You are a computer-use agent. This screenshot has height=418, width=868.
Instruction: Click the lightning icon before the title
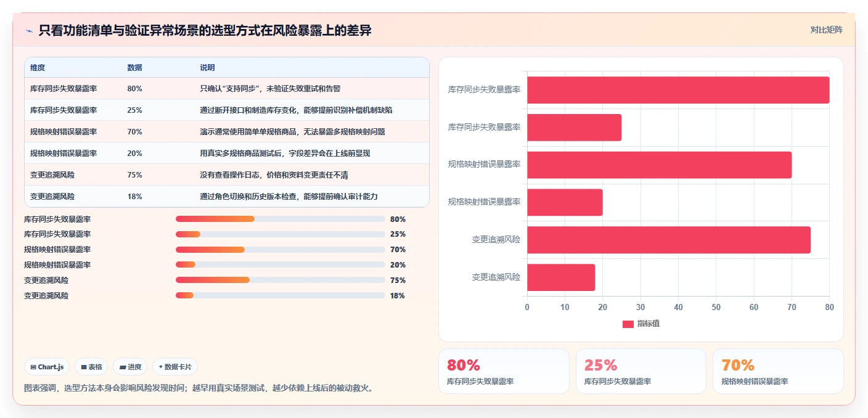[29, 31]
